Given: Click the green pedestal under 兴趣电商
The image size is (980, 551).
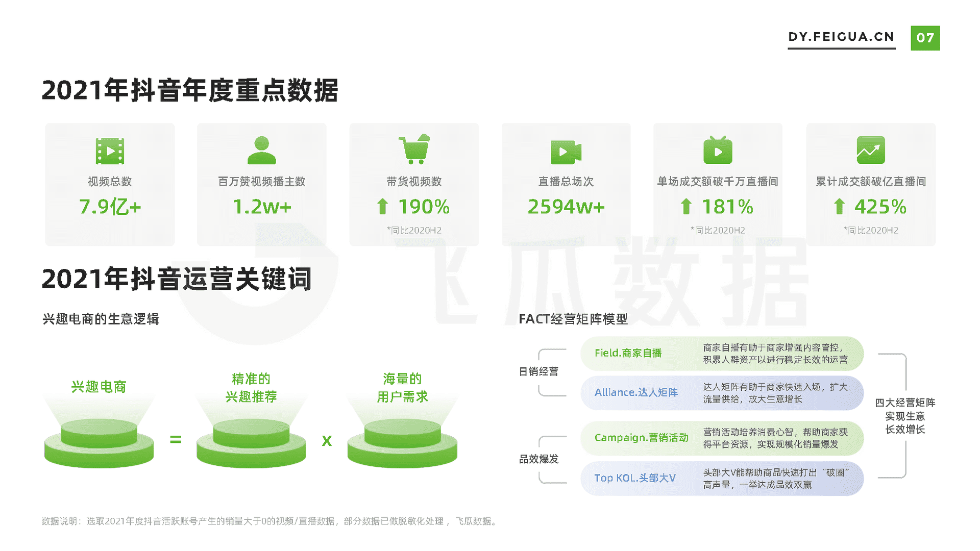Looking at the screenshot, I should [99, 442].
